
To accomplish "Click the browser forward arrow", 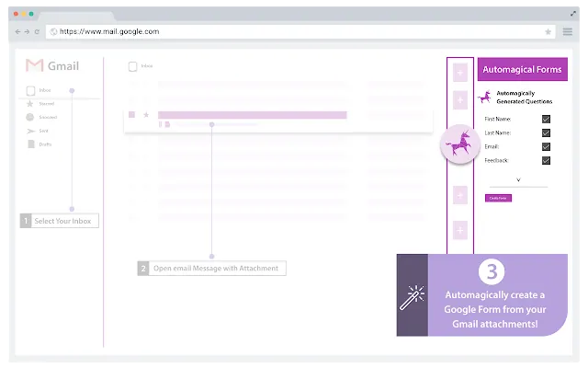I will [27, 32].
